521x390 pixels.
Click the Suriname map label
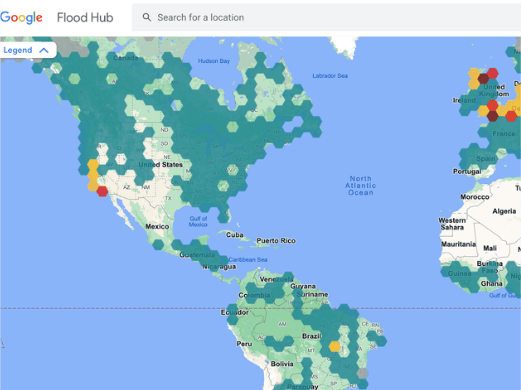pos(312,295)
